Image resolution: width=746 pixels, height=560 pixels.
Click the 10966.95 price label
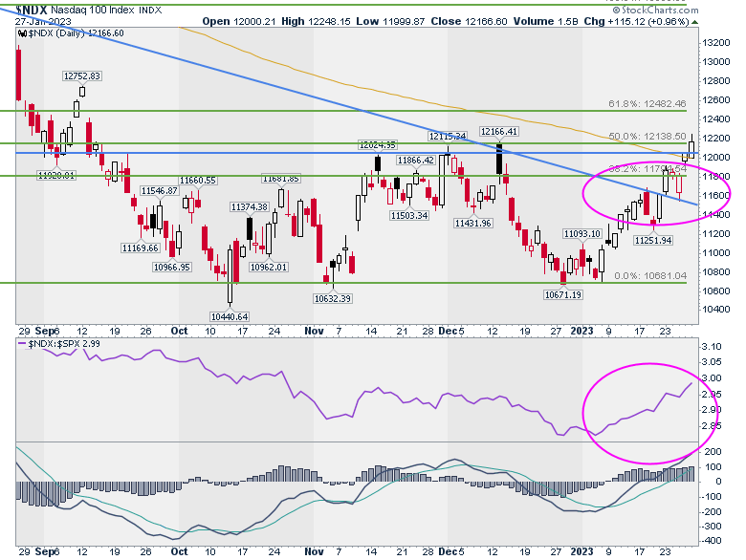coord(172,268)
